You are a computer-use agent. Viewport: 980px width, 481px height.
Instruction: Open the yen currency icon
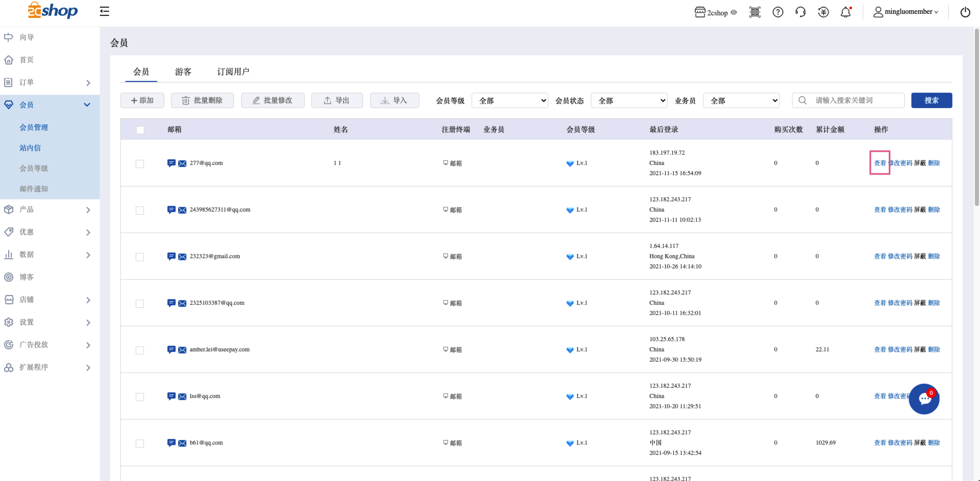click(823, 12)
